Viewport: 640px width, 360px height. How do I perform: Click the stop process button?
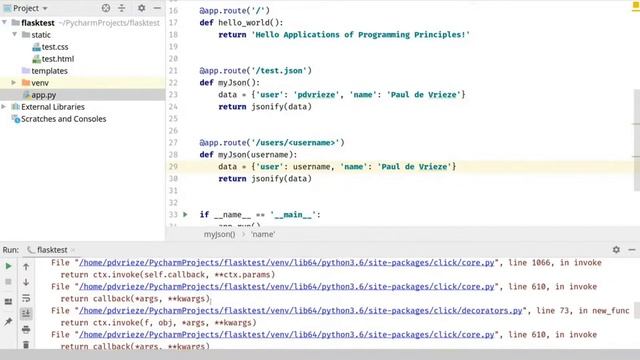8,282
